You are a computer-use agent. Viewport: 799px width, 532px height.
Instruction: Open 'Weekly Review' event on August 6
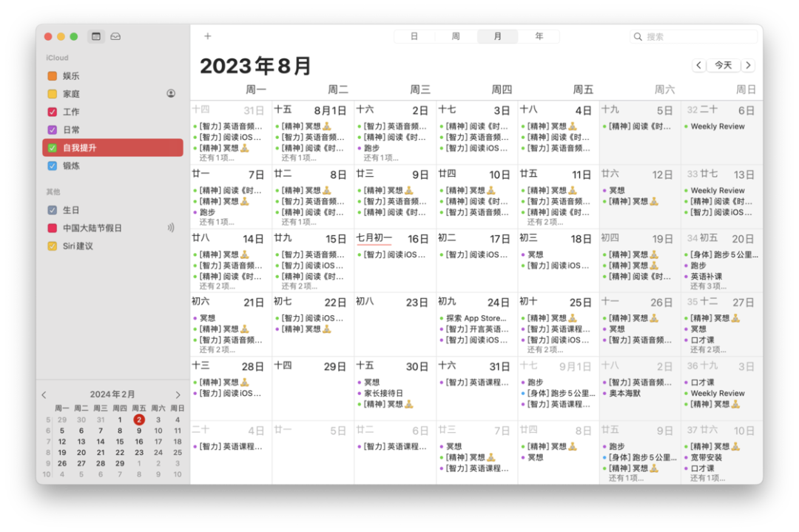tap(718, 127)
